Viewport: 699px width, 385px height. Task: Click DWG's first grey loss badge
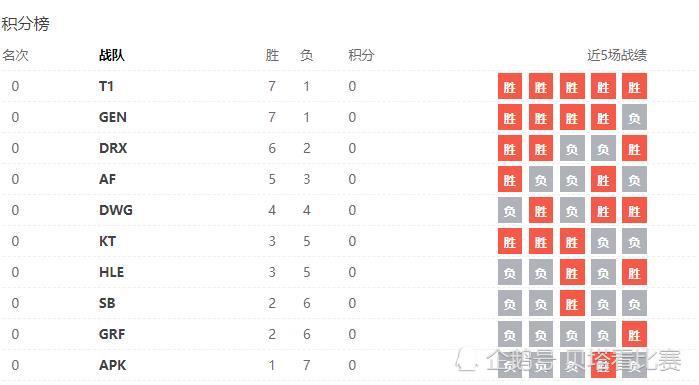click(510, 210)
